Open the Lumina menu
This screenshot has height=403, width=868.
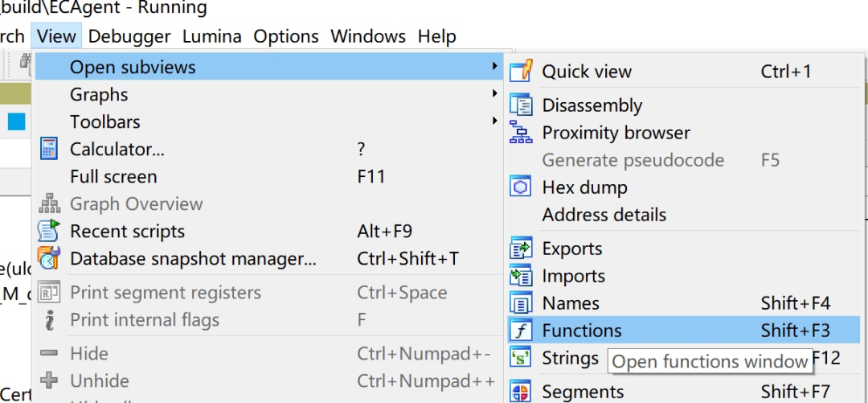(212, 36)
